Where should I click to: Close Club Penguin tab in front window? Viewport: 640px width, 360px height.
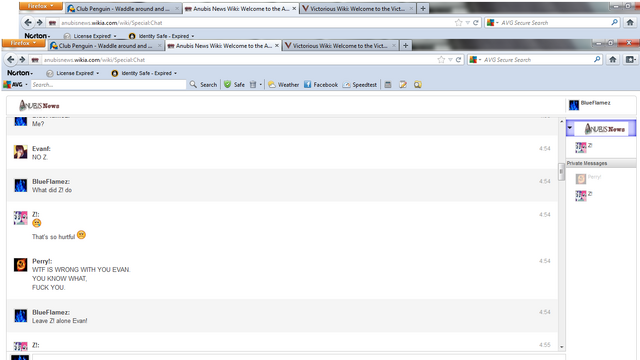tap(160, 46)
